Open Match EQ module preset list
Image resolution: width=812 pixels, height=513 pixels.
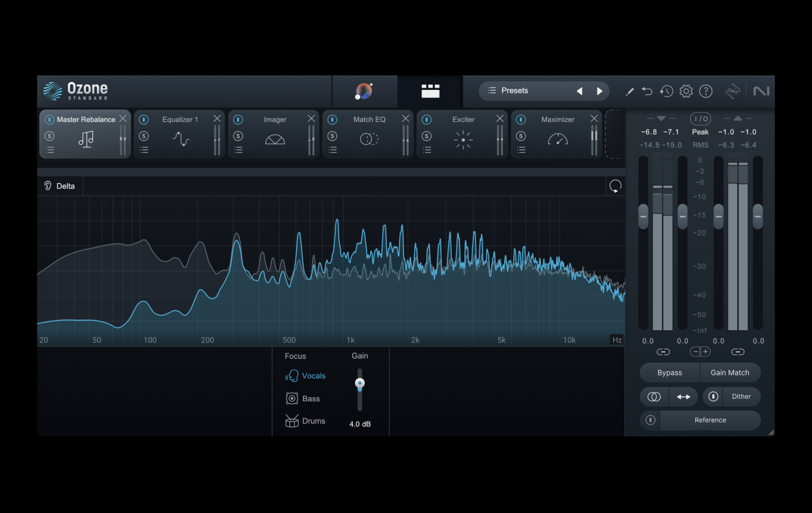[x=332, y=150]
